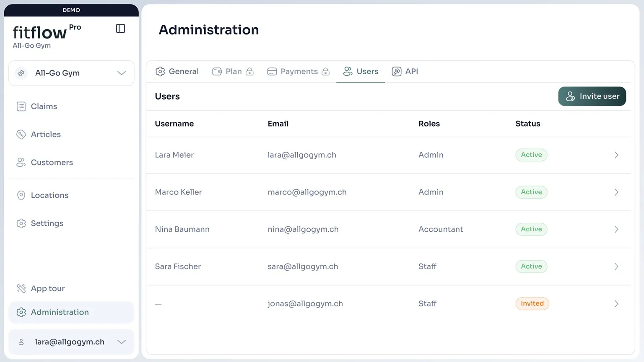Click the Accountant role for Nina Baumann
644x362 pixels.
[x=441, y=230]
